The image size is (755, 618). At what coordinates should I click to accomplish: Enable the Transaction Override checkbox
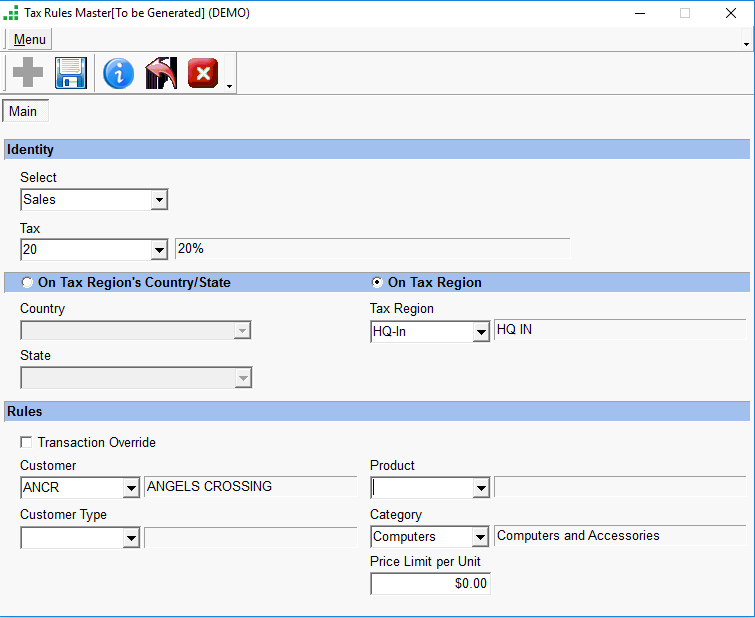(x=27, y=442)
